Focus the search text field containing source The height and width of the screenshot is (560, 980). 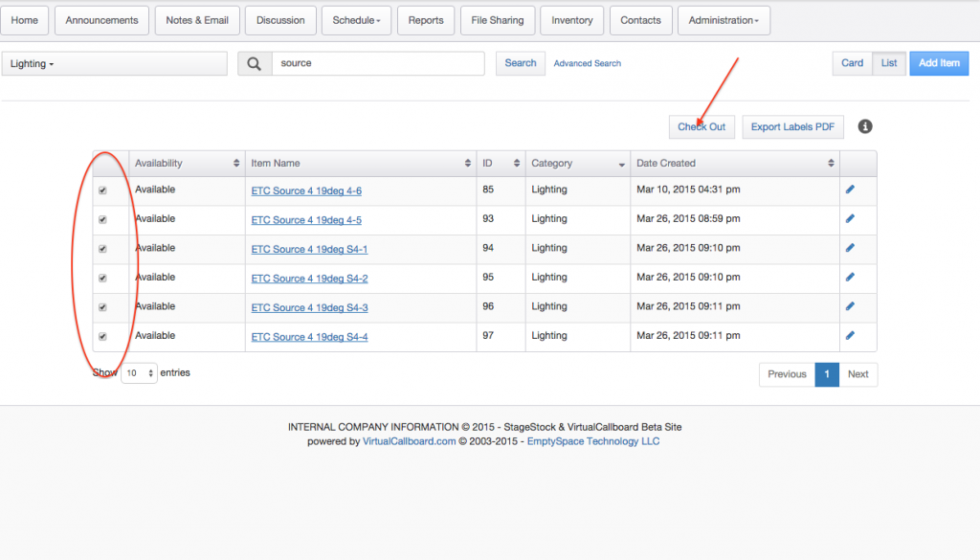point(378,64)
